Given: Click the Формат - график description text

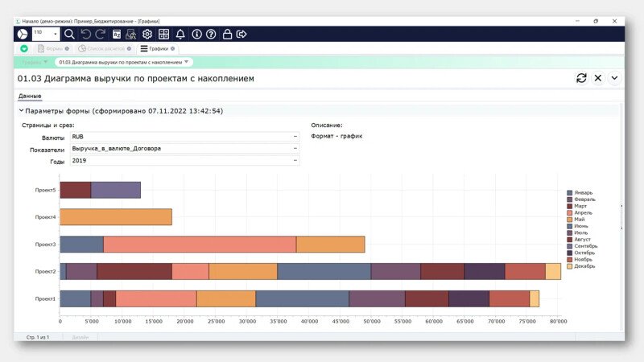Looking at the screenshot, I should click(336, 136).
